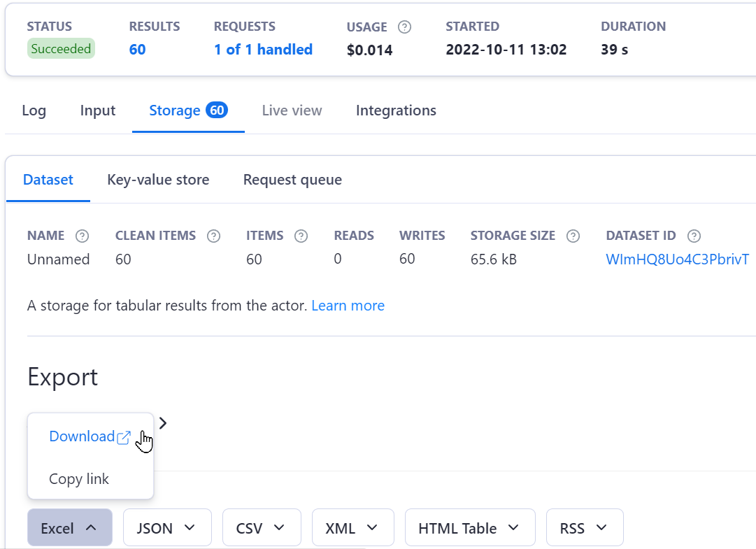Click the external link icon beside Download
The image size is (756, 549).
(x=124, y=436)
